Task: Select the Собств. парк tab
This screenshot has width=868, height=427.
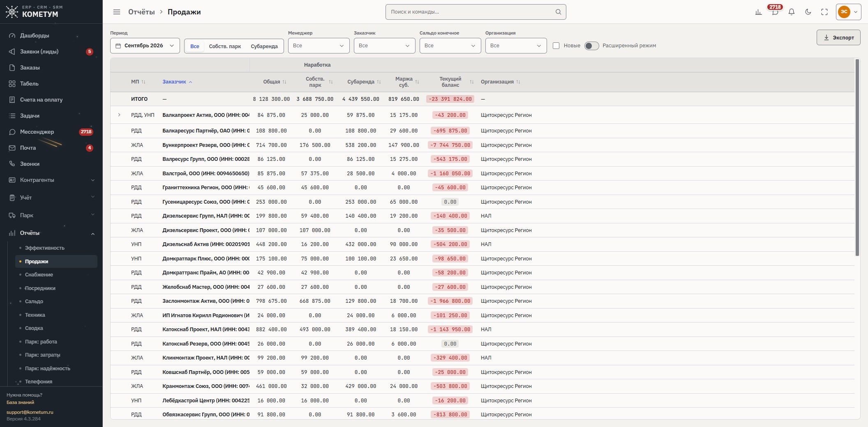Action: (x=225, y=46)
